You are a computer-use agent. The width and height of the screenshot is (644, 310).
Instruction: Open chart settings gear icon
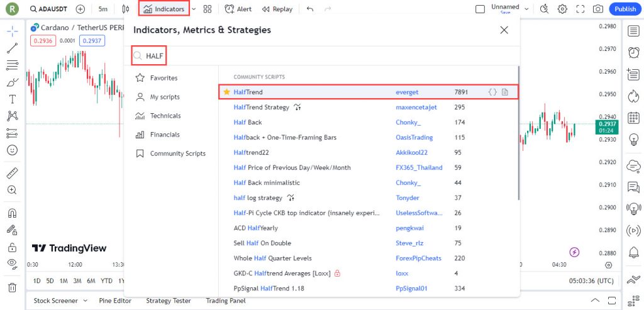click(x=562, y=9)
